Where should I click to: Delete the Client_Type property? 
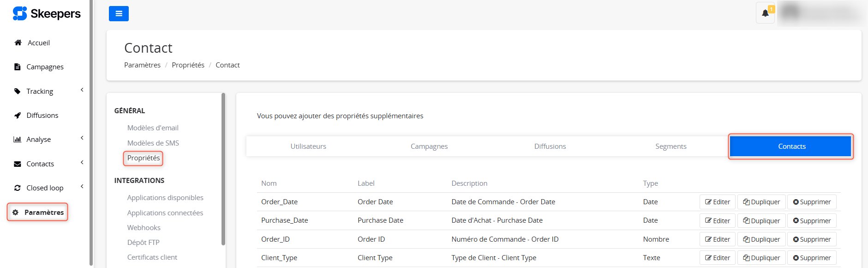[812, 258]
